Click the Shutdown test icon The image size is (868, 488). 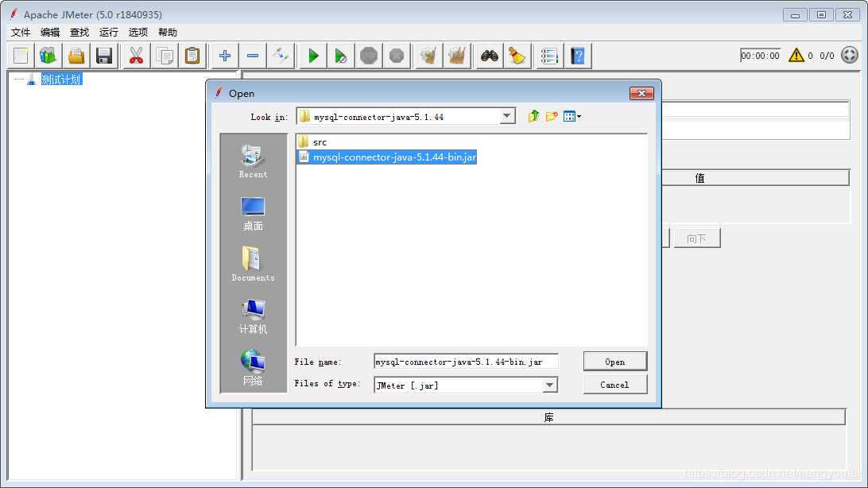point(397,56)
